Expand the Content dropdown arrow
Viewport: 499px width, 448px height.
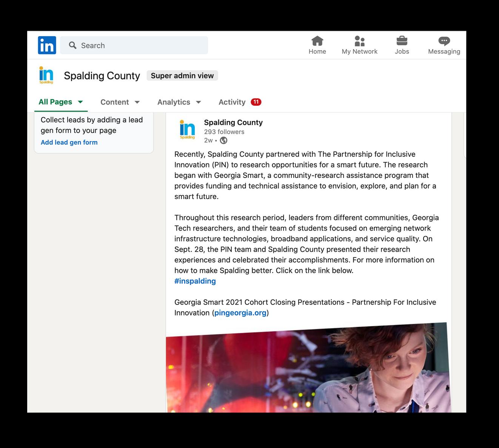click(x=137, y=102)
